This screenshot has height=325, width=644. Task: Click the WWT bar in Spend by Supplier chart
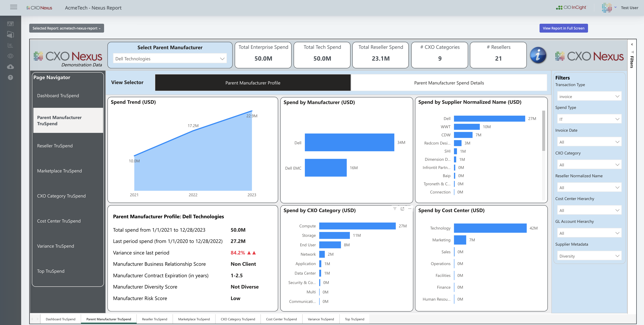[x=467, y=127]
